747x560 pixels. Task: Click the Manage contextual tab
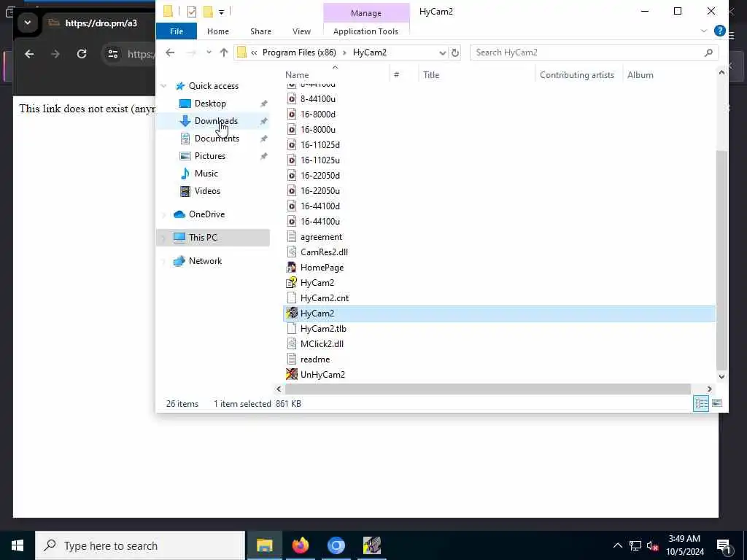(x=366, y=13)
